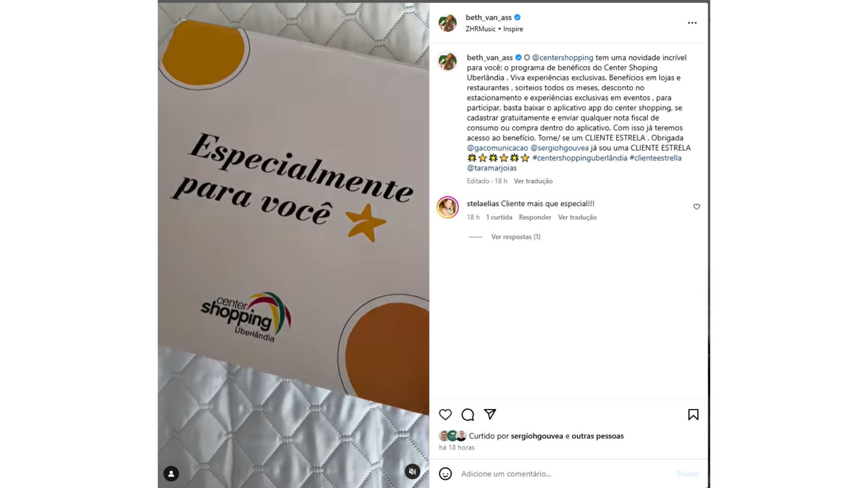Open hashtag #centershoppinguberlândia
Viewport: 868px width, 488px height.
(580, 158)
